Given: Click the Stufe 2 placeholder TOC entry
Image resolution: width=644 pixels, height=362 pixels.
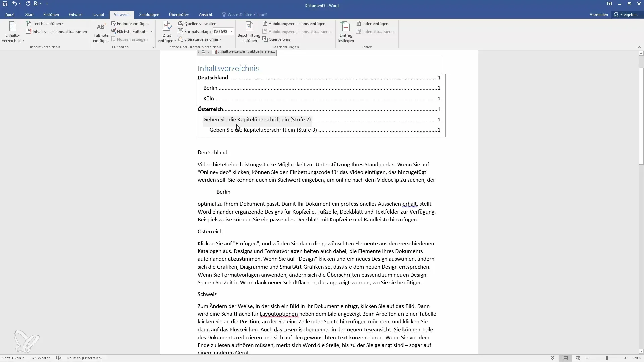Looking at the screenshot, I should click(x=322, y=120).
